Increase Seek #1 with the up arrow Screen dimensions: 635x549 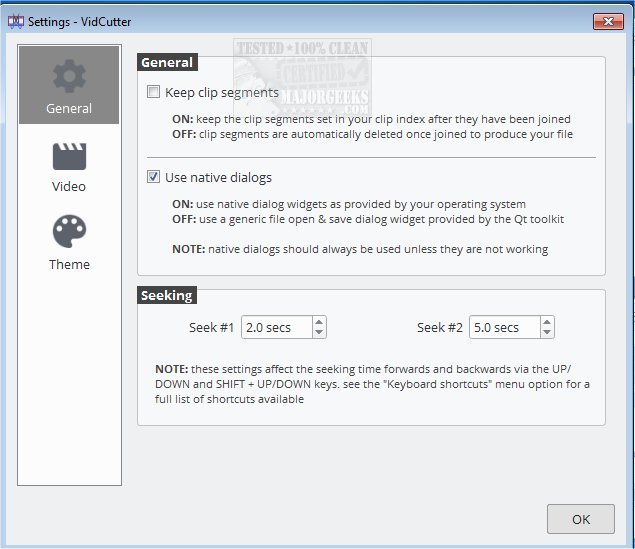click(x=319, y=322)
